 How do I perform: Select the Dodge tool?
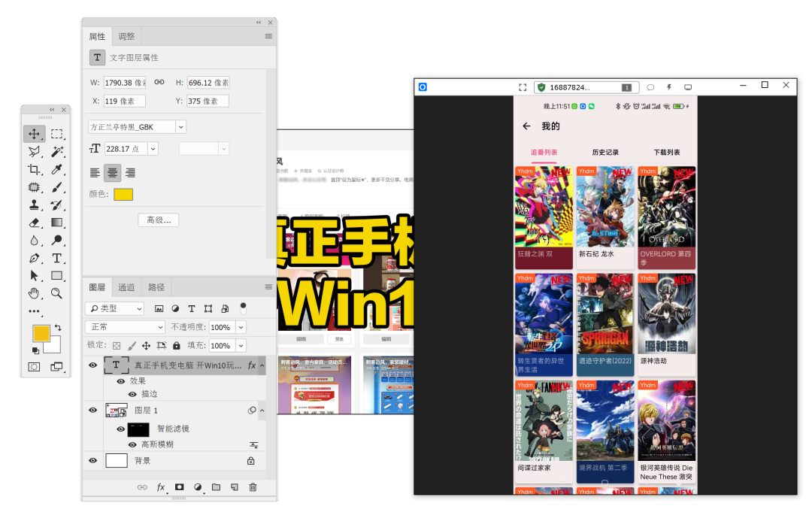[57, 240]
